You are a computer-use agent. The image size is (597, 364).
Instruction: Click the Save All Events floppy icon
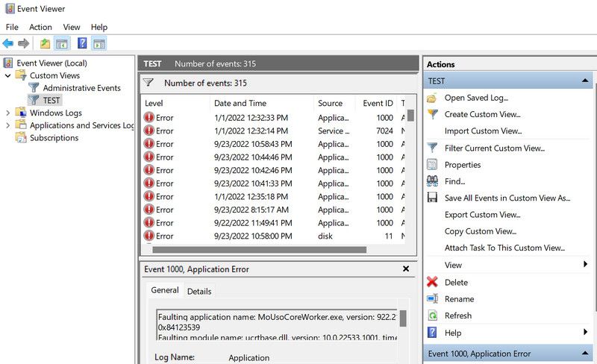432,198
